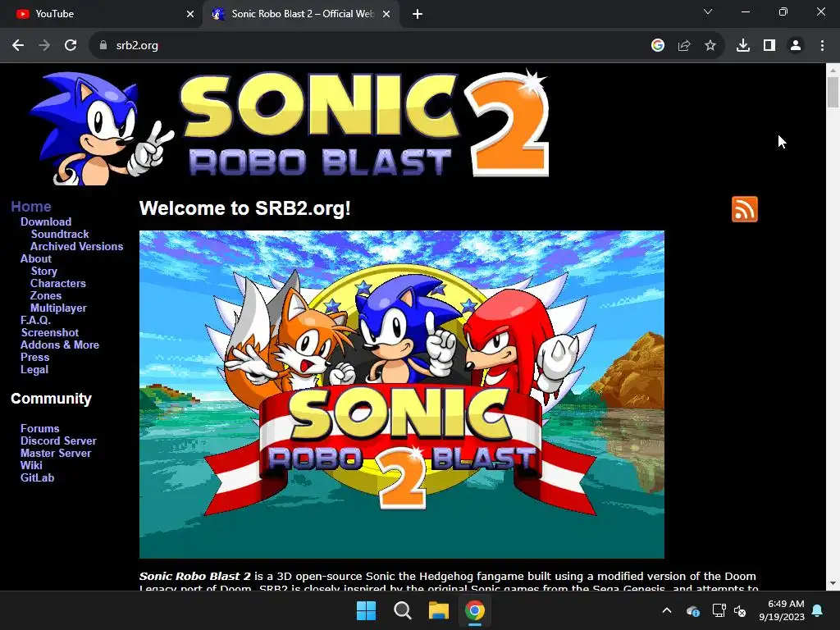
Task: Open Windows taskbar search
Action: pyautogui.click(x=402, y=610)
